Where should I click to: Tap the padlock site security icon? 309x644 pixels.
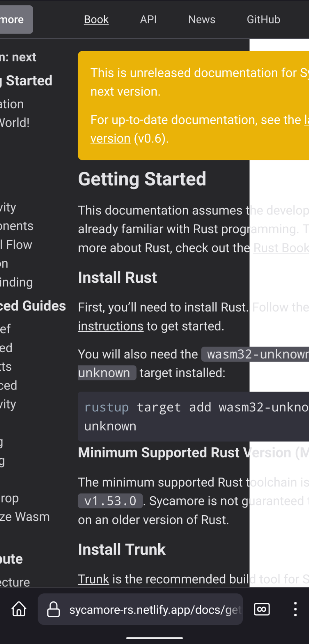(x=53, y=609)
